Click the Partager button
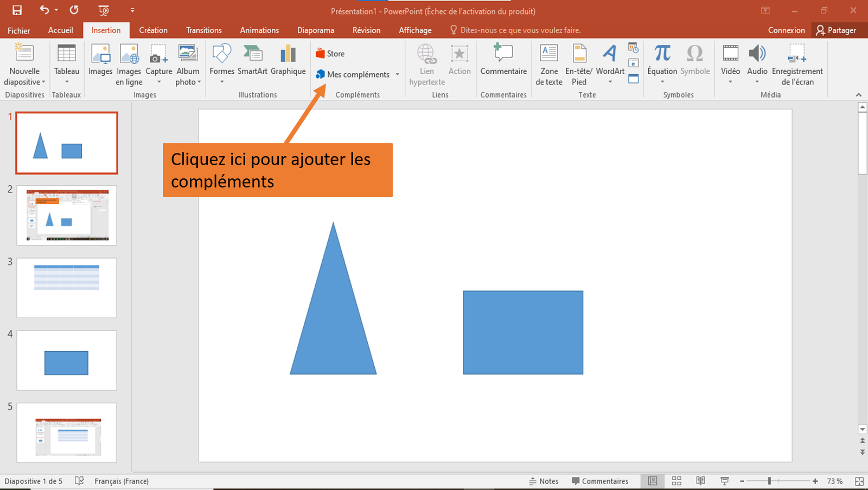 tap(837, 30)
